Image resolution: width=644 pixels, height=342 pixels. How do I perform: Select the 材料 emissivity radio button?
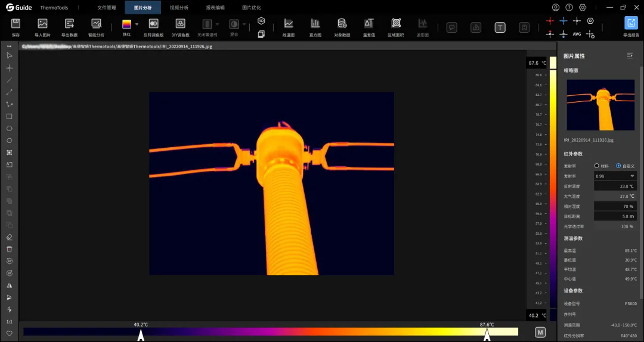(597, 166)
